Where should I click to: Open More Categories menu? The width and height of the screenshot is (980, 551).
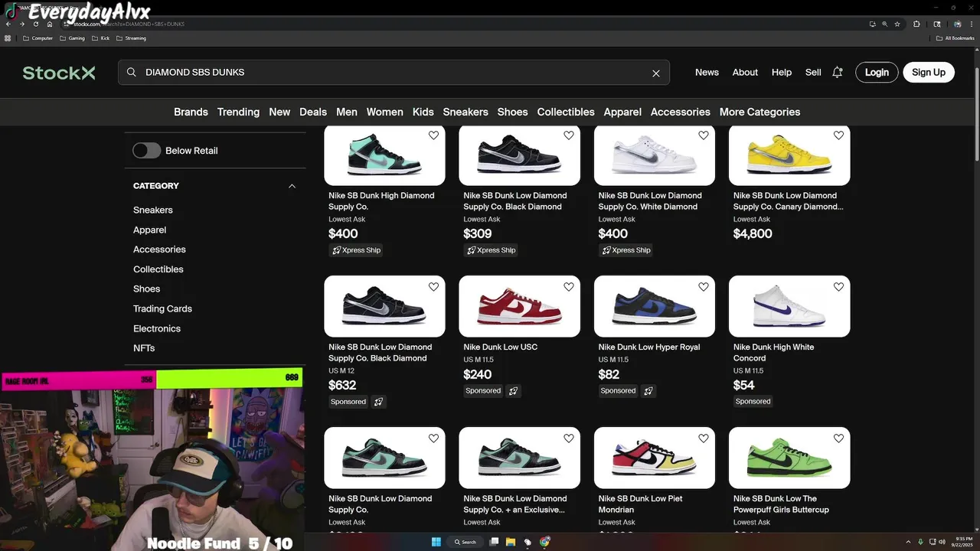tap(759, 112)
